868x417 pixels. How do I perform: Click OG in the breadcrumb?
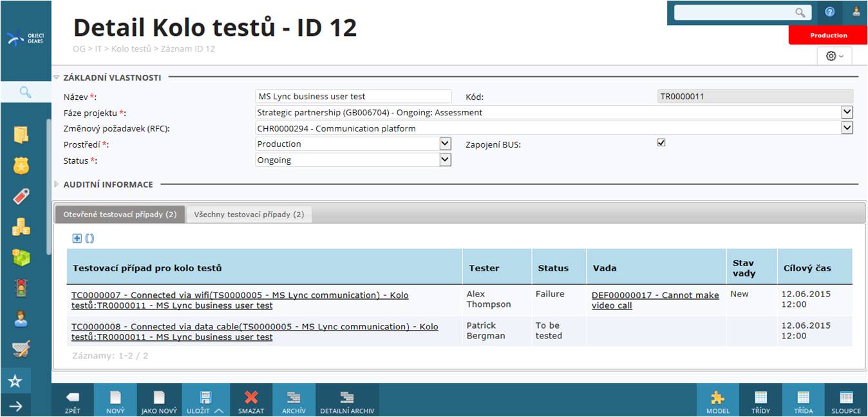[79, 48]
